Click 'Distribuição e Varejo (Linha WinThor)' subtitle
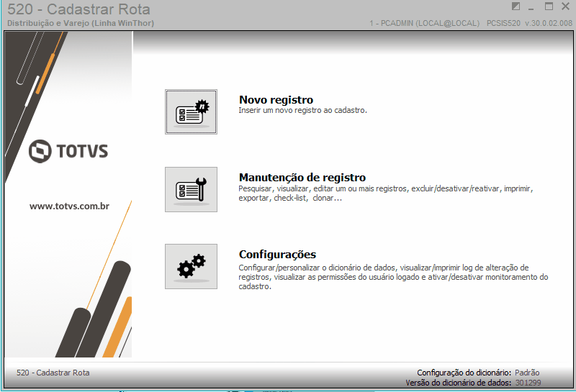This screenshot has width=576, height=392. [81, 23]
